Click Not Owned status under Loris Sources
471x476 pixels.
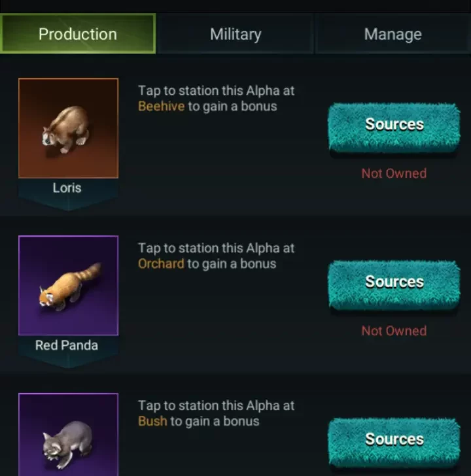click(x=394, y=173)
